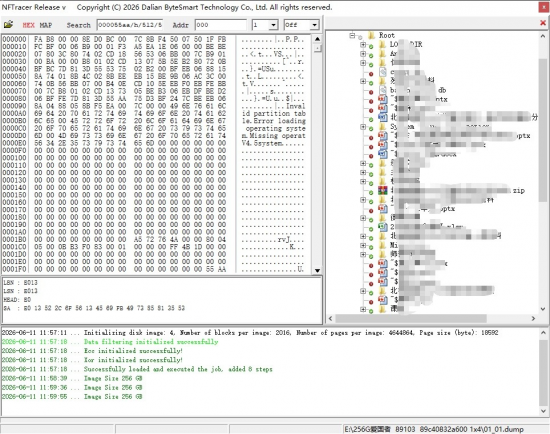Click hex view scrollbar down arrow
The image size is (550, 434).
pos(317,271)
